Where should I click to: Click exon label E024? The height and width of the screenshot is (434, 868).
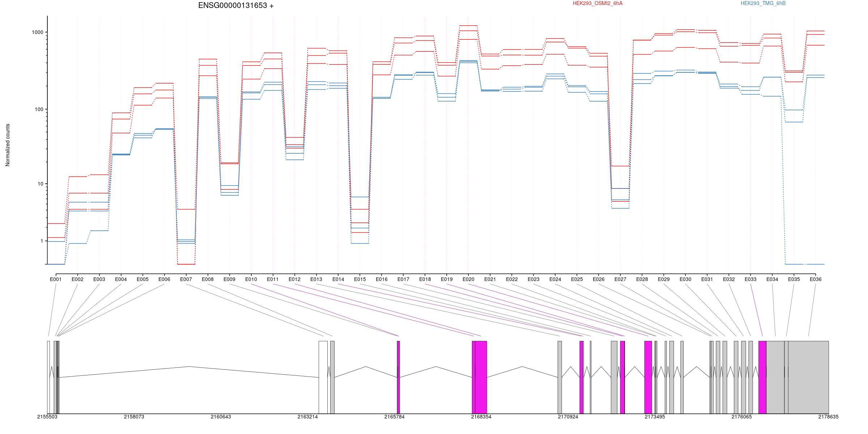tap(555, 279)
